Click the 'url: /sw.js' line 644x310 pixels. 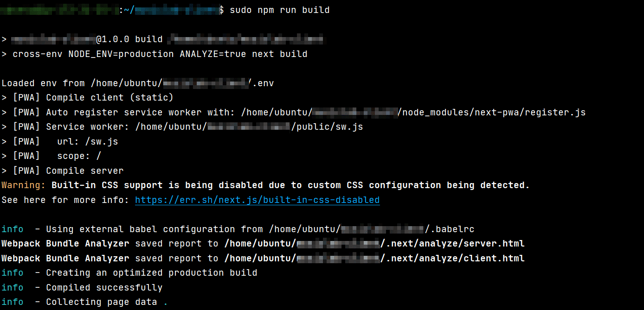pos(87,142)
